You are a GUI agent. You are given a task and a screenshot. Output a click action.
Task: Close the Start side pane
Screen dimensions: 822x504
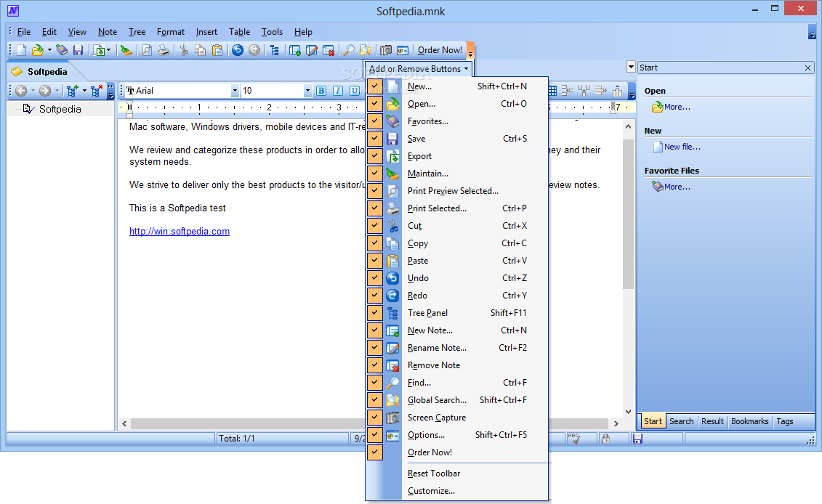coord(808,68)
